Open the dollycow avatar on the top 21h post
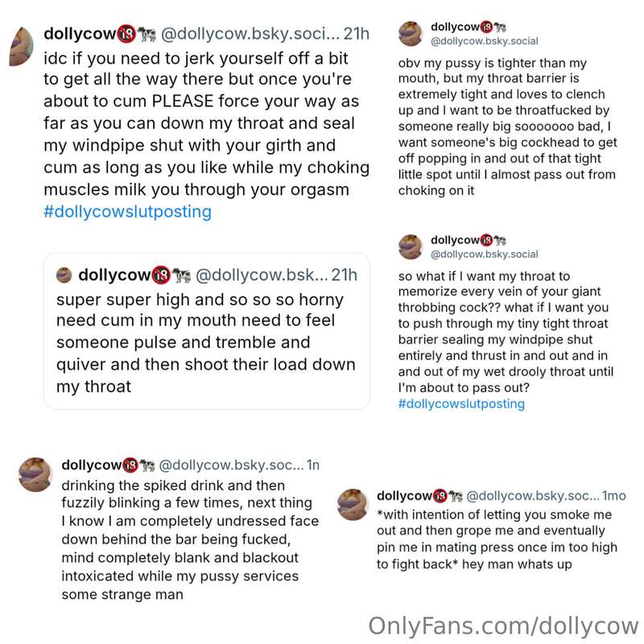644x644 pixels. (22, 47)
